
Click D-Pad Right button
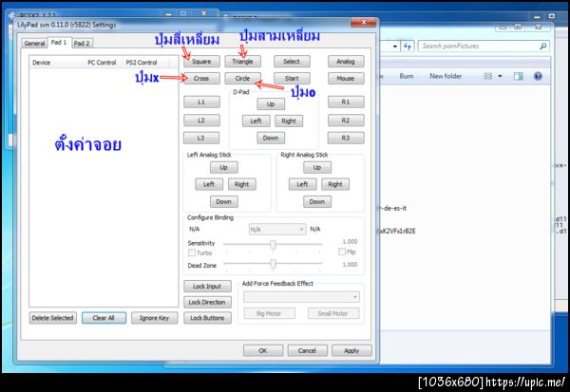(x=289, y=121)
